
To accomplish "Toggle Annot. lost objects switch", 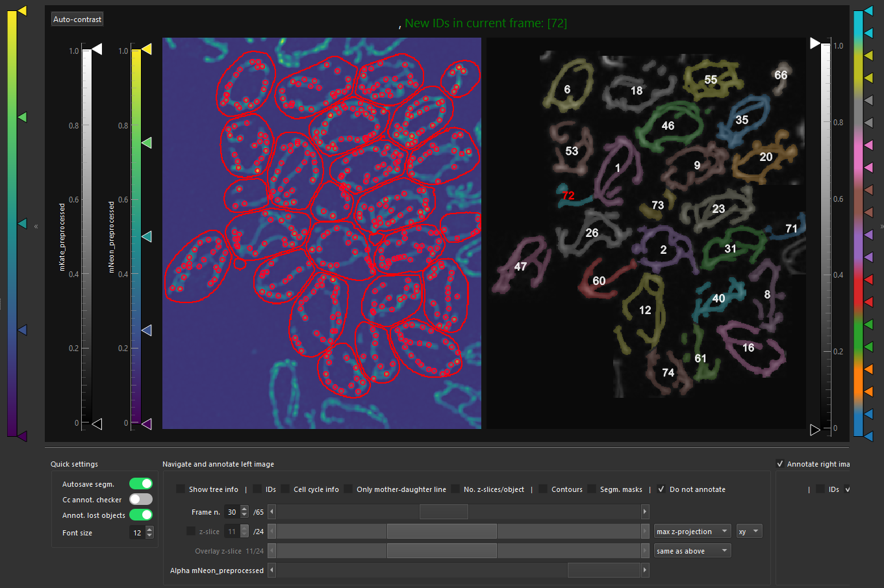I will [141, 515].
